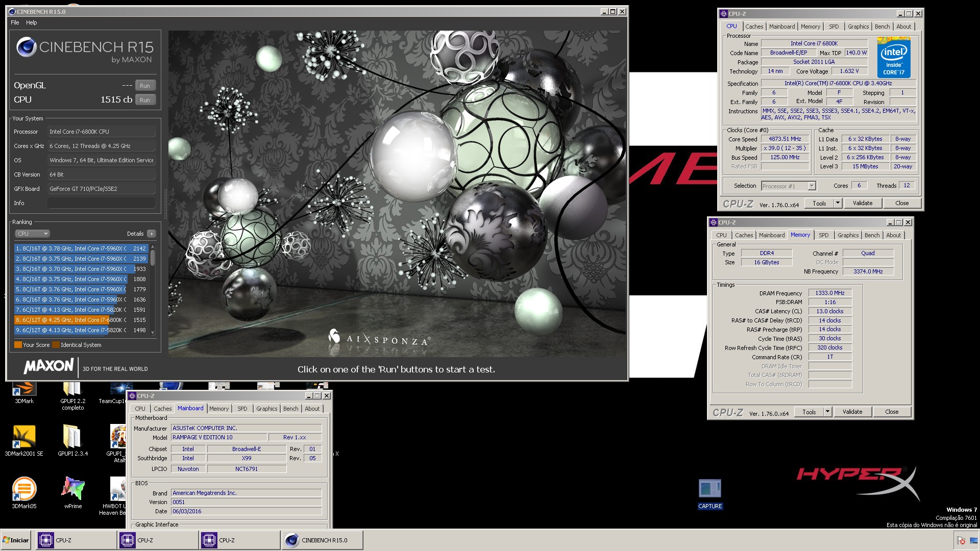This screenshot has height=551, width=980.
Task: Click the CPU-Z icon in top-right window title
Action: (723, 14)
